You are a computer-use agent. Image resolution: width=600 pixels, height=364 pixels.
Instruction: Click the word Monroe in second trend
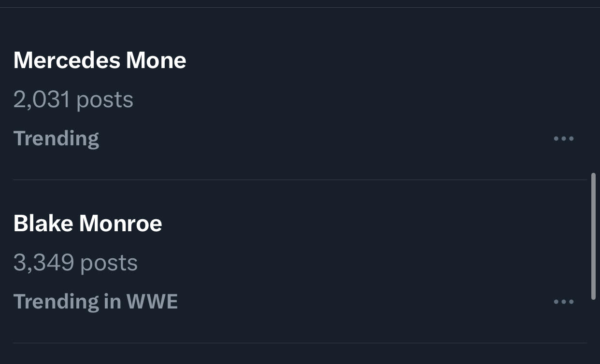pyautogui.click(x=120, y=224)
